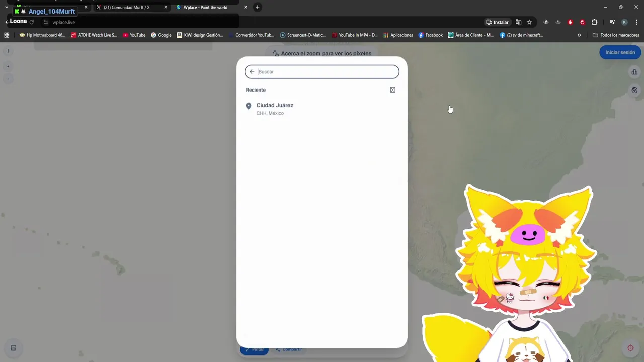Bookmark this page with the star icon
644x362 pixels.
pos(529,22)
